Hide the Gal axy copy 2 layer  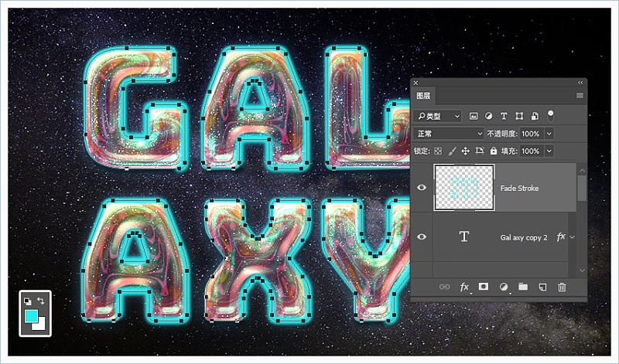click(x=422, y=236)
